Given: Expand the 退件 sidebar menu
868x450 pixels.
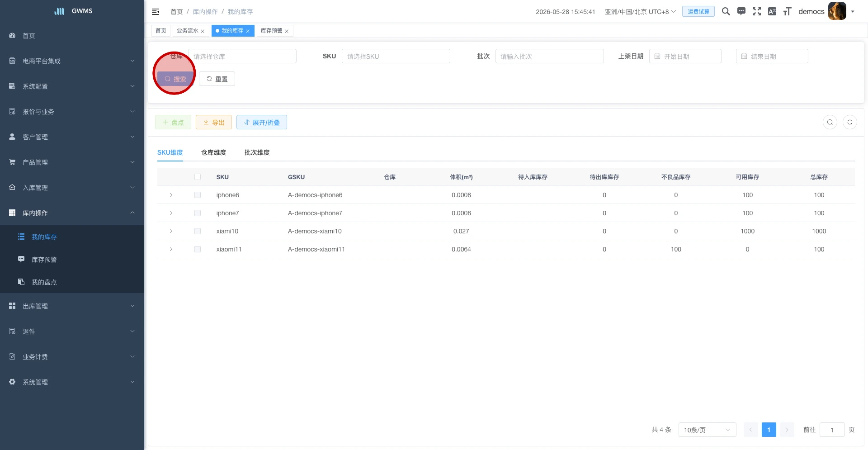Looking at the screenshot, I should tap(72, 331).
